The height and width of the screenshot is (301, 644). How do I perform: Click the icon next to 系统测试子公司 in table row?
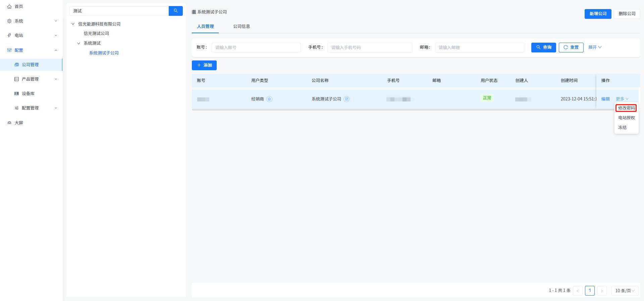(346, 99)
